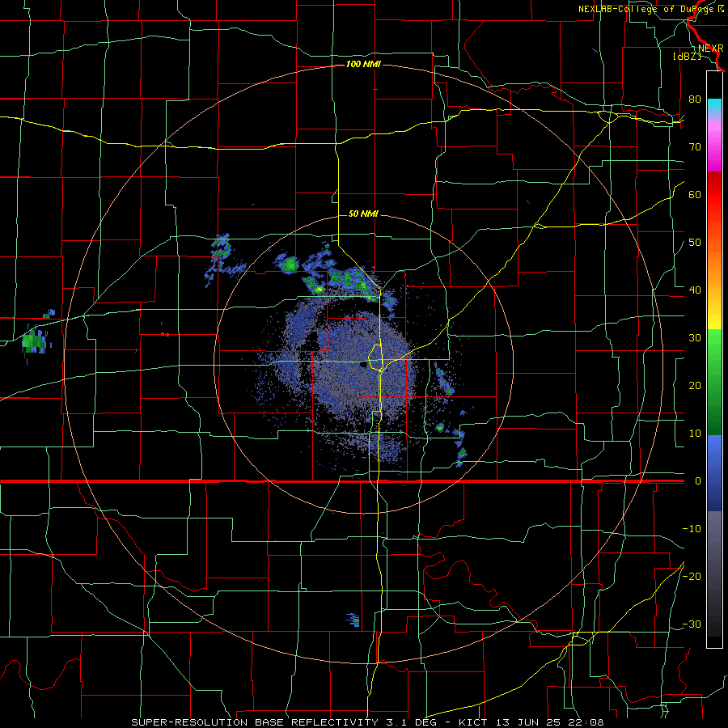
Task: Click the 50 value on the color scale
Action: coord(695,243)
